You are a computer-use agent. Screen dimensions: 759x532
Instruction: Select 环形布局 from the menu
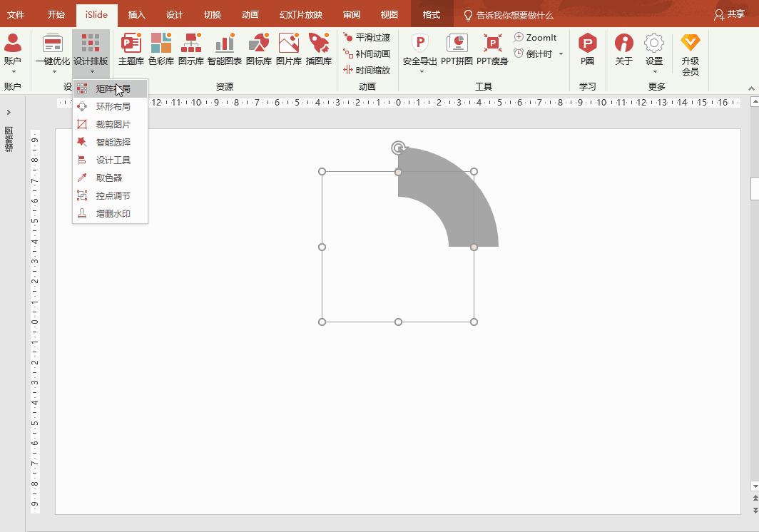(x=113, y=107)
